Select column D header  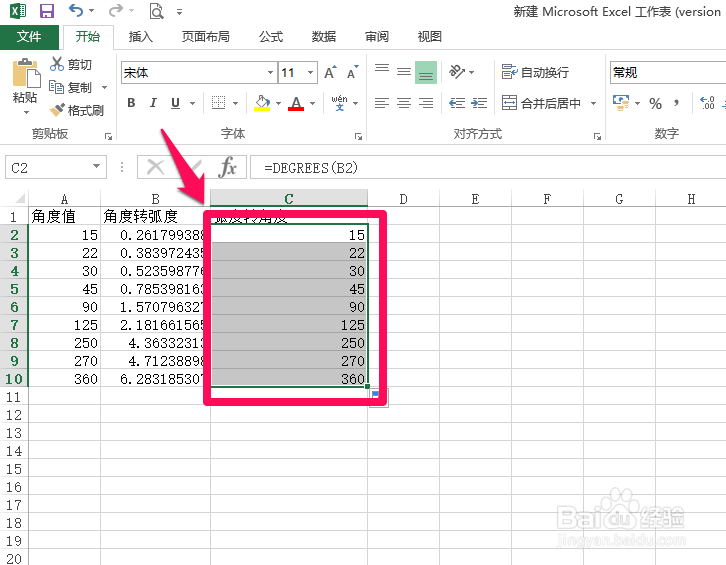[403, 199]
